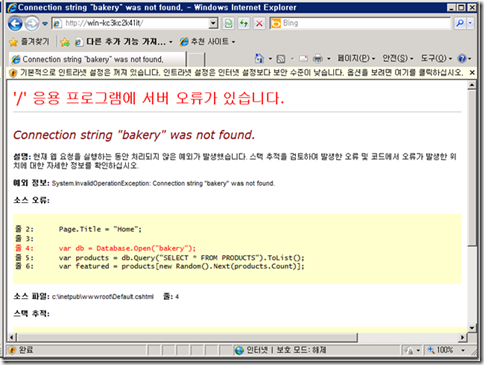Click the add to favorites bar star icon

(65, 42)
